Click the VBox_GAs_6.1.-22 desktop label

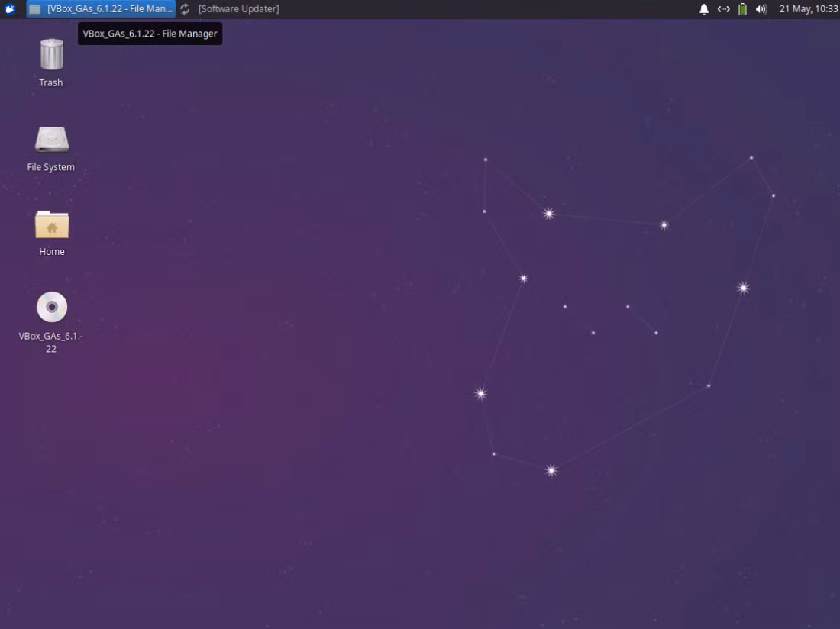51,342
